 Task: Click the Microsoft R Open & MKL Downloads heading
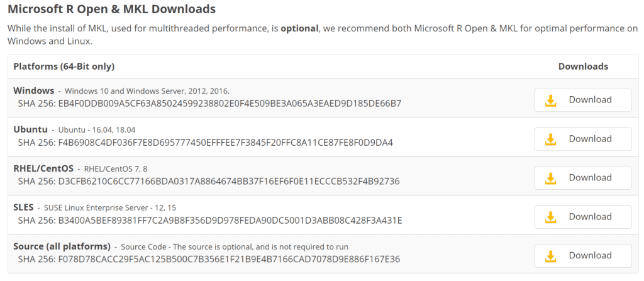[x=112, y=9]
